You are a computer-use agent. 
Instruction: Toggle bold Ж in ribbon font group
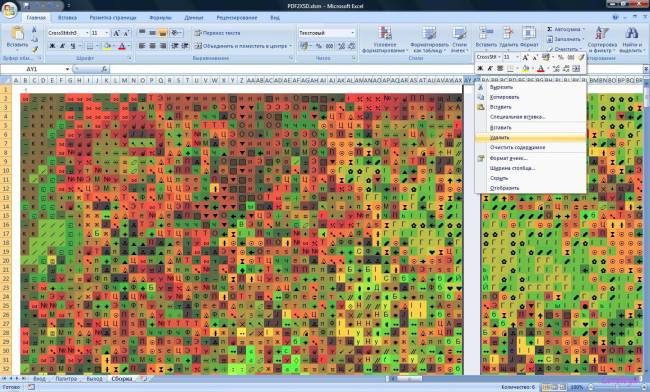click(x=52, y=46)
